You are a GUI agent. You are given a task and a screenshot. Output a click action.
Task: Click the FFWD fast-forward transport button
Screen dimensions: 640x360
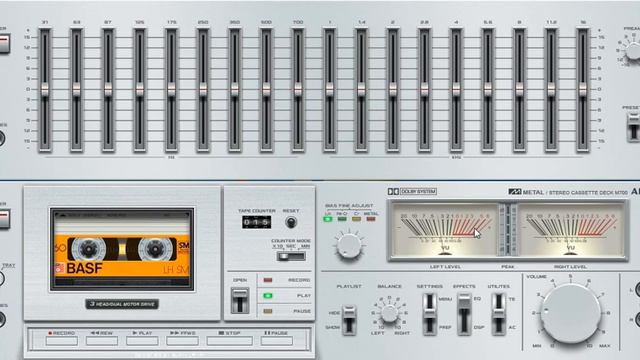pos(182,340)
